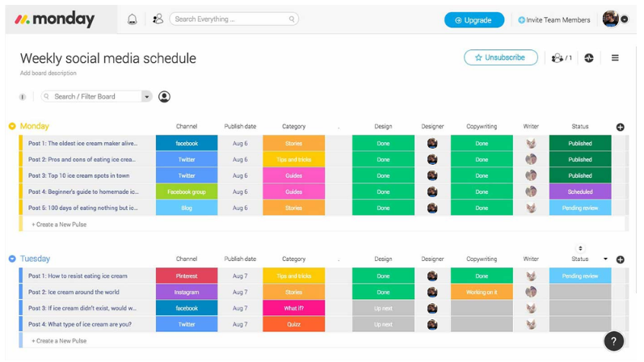Toggle the board info panel icon
Screen dimensions: 644x362
tap(23, 97)
